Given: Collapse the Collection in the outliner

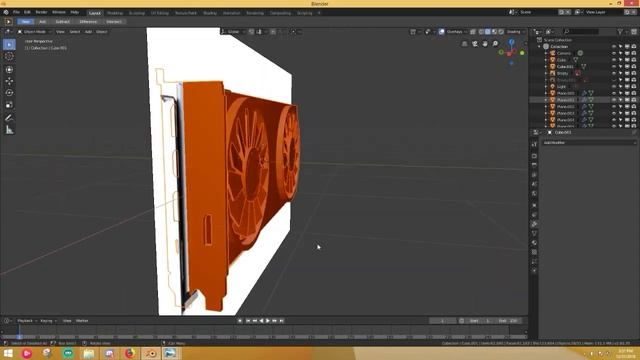Looking at the screenshot, I should click(x=540, y=47).
